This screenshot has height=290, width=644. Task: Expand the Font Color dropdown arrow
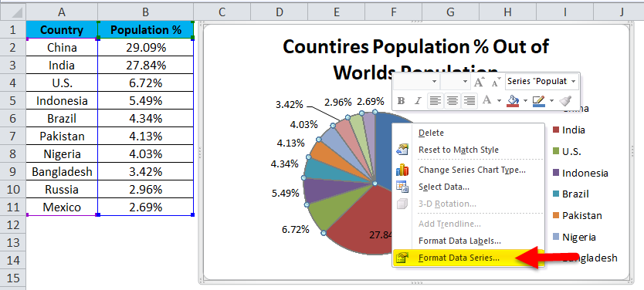coord(499,100)
